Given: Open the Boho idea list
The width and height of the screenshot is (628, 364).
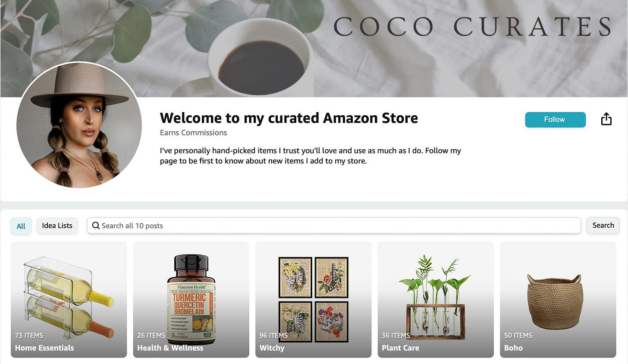Looking at the screenshot, I should coord(558,300).
